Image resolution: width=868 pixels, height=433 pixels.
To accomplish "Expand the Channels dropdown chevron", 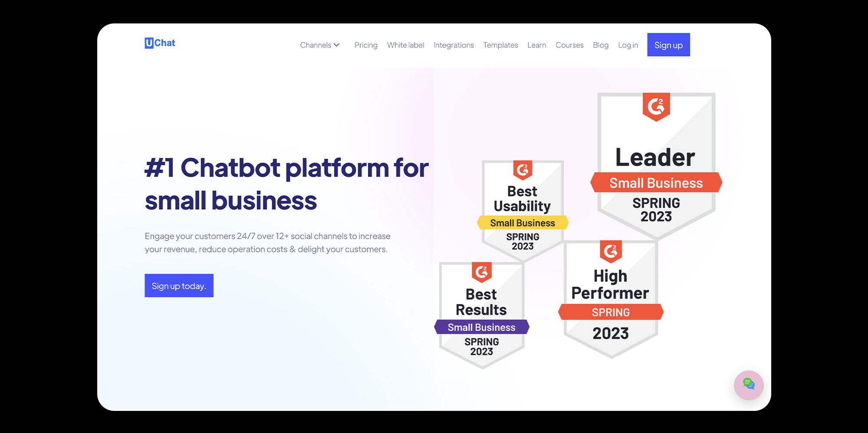I will (x=337, y=45).
